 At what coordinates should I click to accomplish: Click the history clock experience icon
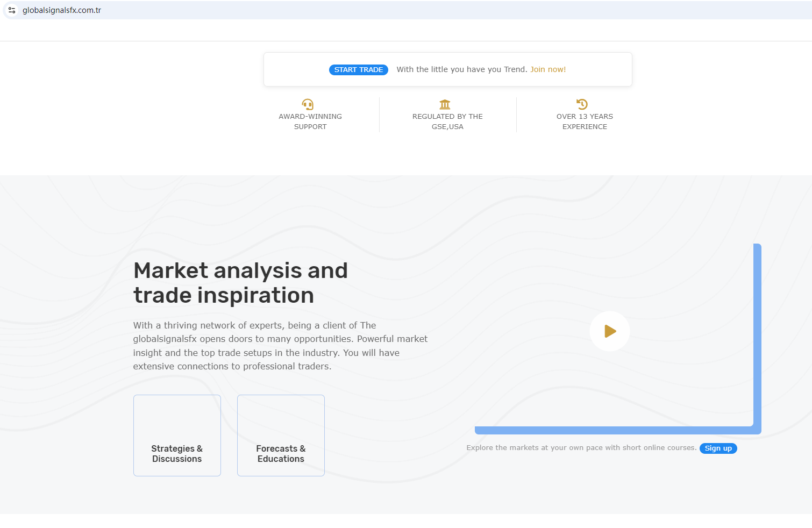582,104
